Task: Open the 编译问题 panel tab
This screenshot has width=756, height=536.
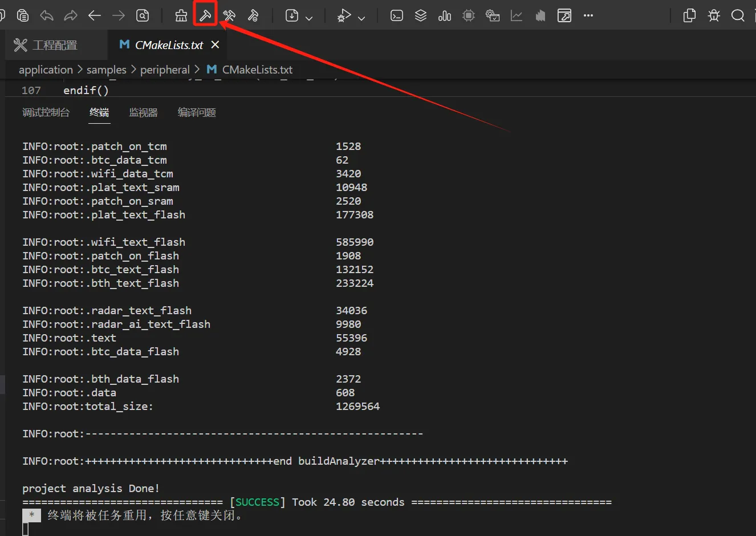Action: coord(197,112)
